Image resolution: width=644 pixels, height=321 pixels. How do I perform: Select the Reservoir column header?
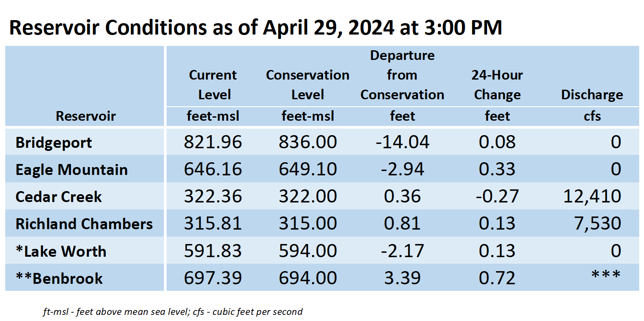(x=86, y=116)
